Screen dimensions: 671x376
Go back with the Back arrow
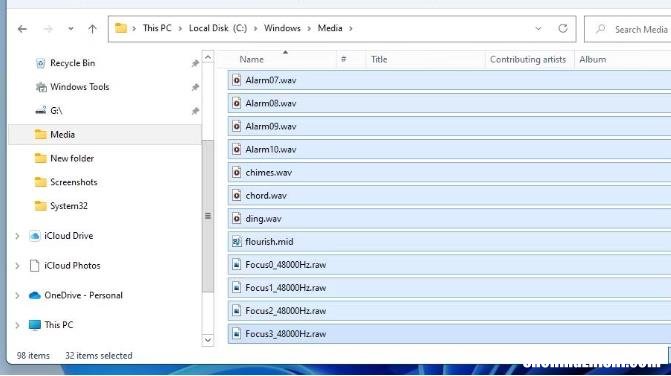[x=22, y=29]
